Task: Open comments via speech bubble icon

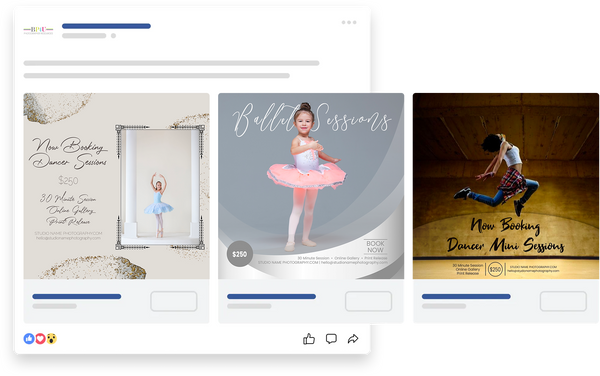Action: point(331,339)
